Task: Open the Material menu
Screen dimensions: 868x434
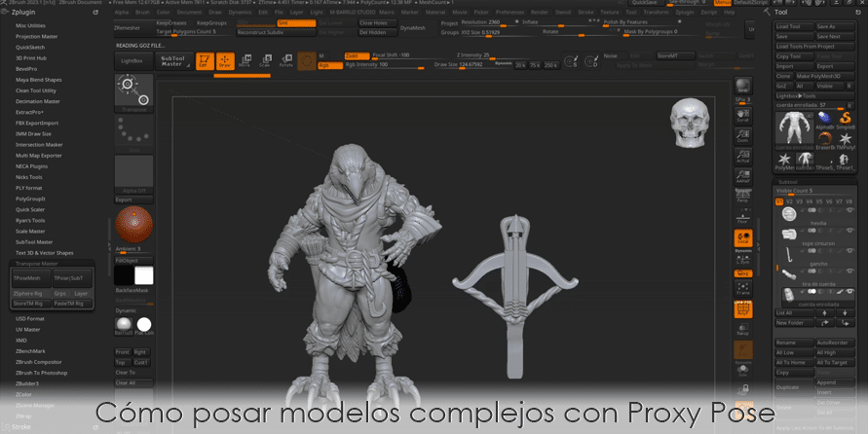Action: tap(435, 12)
